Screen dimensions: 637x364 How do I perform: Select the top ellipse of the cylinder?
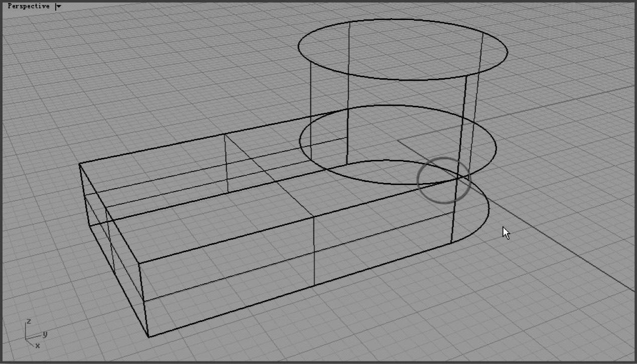403,49
